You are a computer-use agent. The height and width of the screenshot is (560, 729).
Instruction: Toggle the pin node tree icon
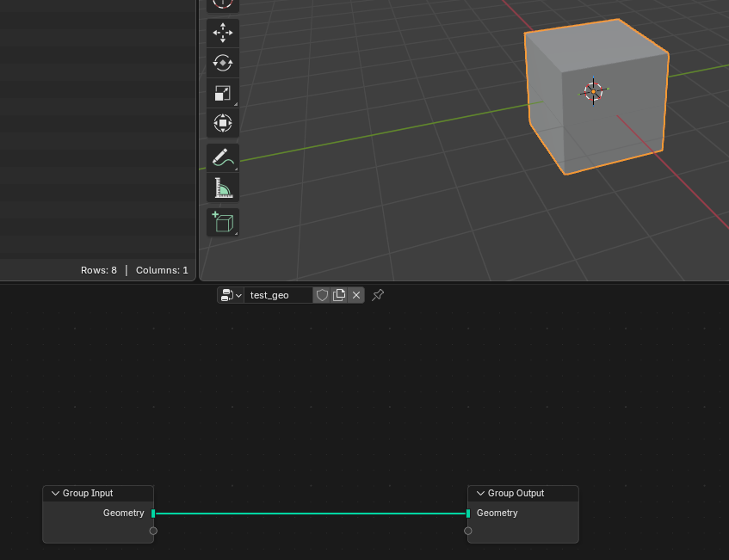coord(378,295)
